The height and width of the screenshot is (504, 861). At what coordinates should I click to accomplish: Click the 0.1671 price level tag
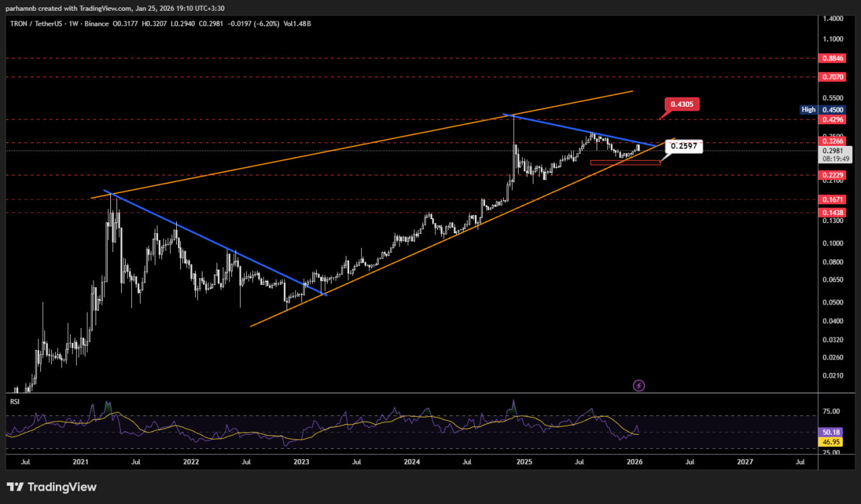pyautogui.click(x=833, y=200)
